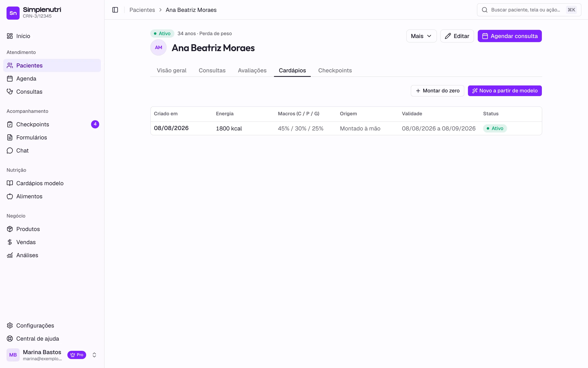Click the Status column header
588x368 pixels.
click(x=491, y=114)
